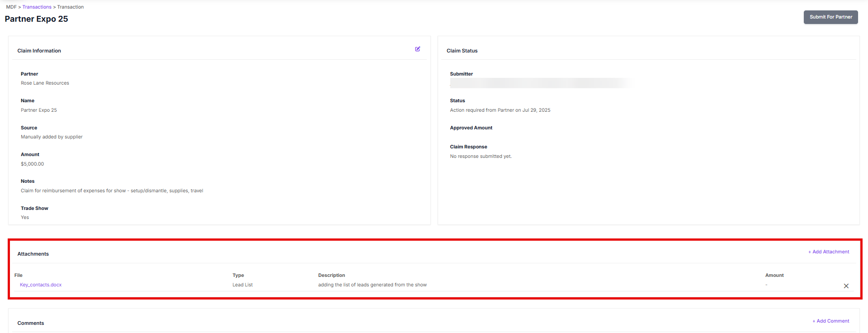Click MDF in the breadcrumb trail
This screenshot has width=868, height=333.
click(11, 7)
